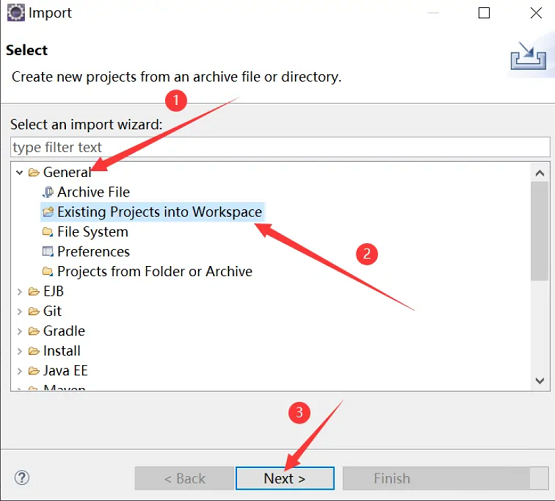Close the Import dialog
This screenshot has width=555, height=501.
[536, 13]
